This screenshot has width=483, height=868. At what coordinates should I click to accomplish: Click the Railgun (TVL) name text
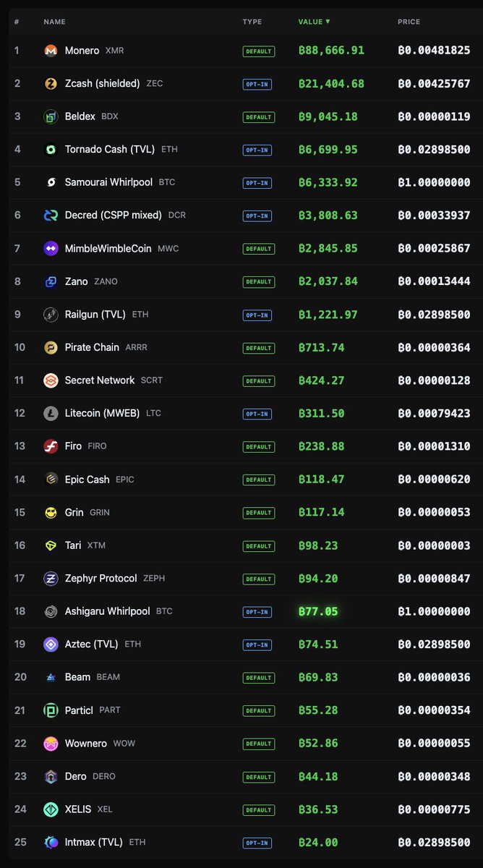[x=95, y=315]
